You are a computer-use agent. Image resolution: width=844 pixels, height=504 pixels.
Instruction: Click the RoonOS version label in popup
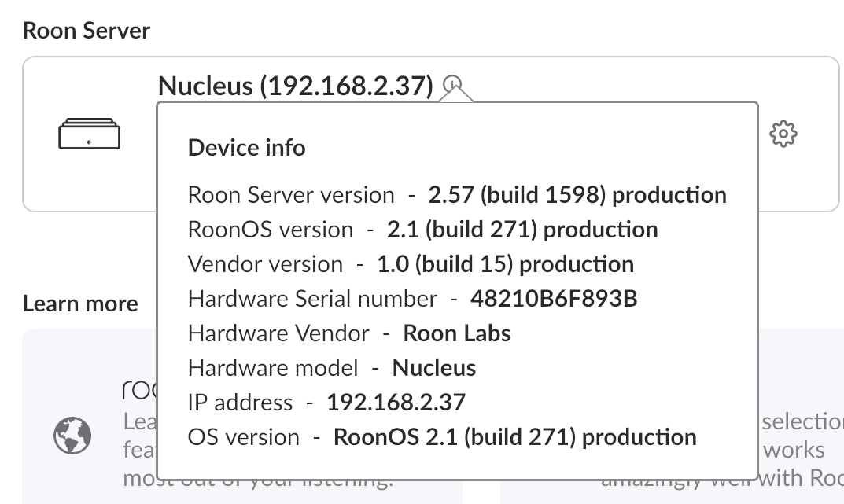click(x=271, y=230)
